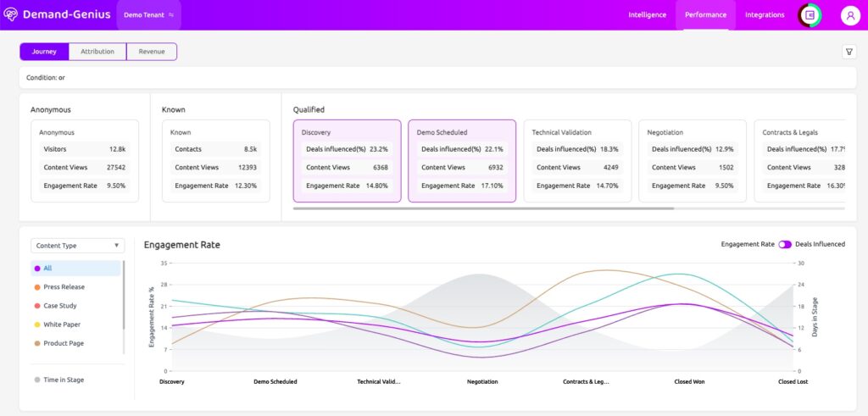Select the purple All content dot
868x416 pixels.
click(x=36, y=269)
